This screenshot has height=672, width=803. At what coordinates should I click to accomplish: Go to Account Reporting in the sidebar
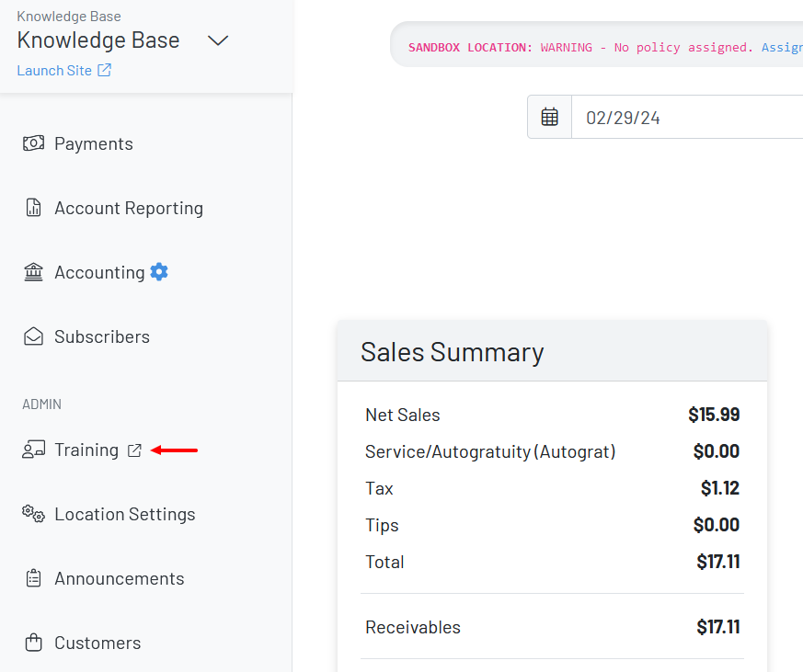click(x=129, y=208)
